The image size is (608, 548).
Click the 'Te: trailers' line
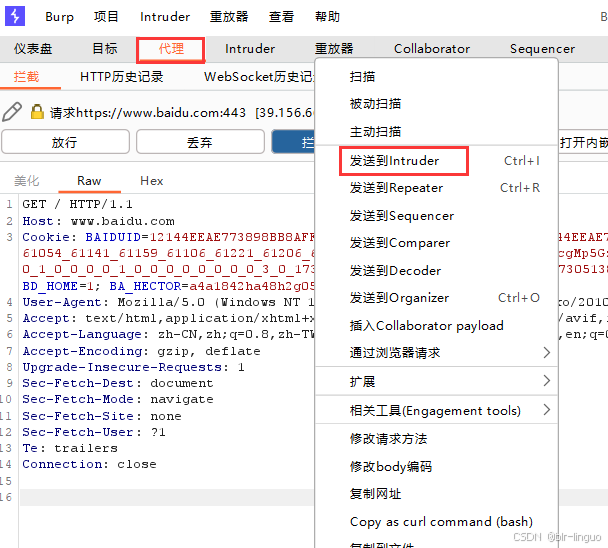70,448
